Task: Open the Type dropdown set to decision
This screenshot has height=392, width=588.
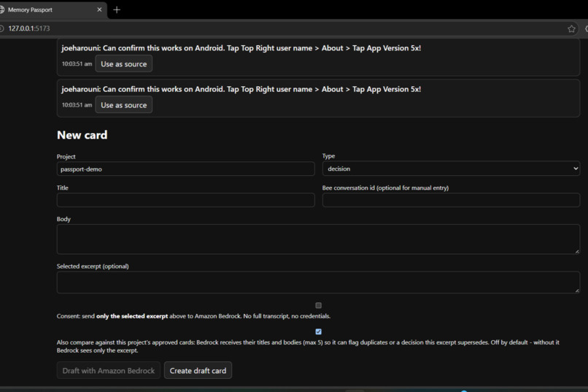Action: click(x=451, y=169)
